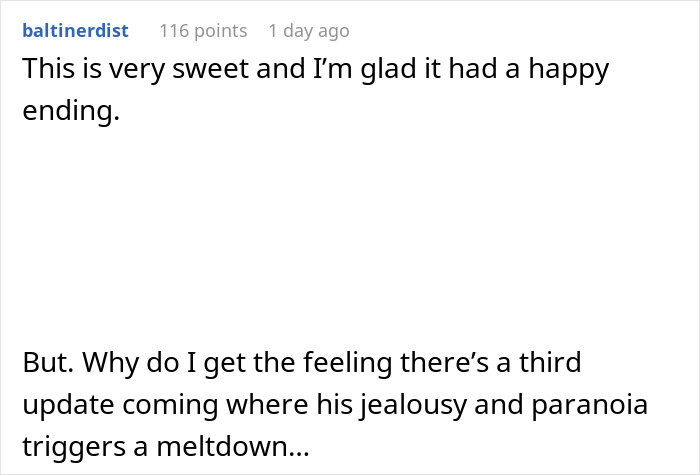
Task: Click the line starting 'This is very sweet'
Action: tap(315, 72)
